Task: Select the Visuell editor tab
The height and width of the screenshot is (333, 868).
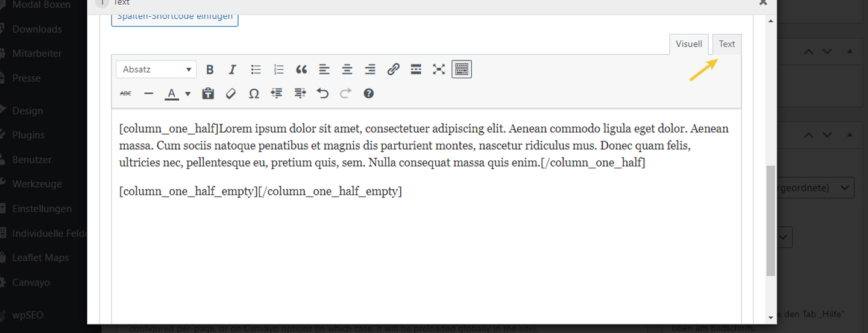Action: point(688,44)
